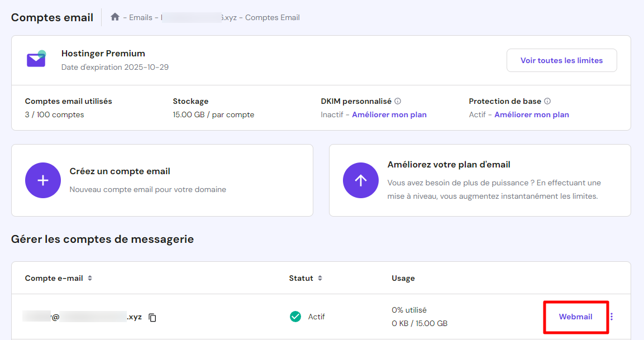Click the Voir toutes les limites button

coord(561,60)
